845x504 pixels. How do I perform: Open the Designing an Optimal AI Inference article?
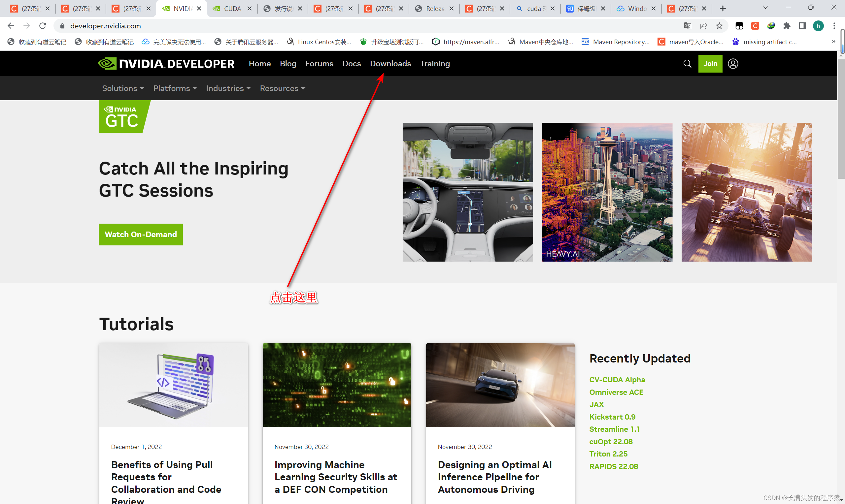click(495, 477)
